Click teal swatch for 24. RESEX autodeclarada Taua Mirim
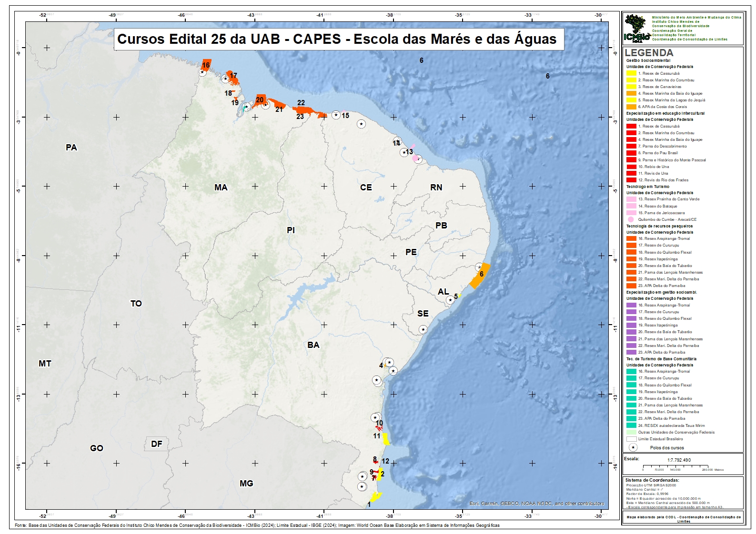 pyautogui.click(x=631, y=425)
